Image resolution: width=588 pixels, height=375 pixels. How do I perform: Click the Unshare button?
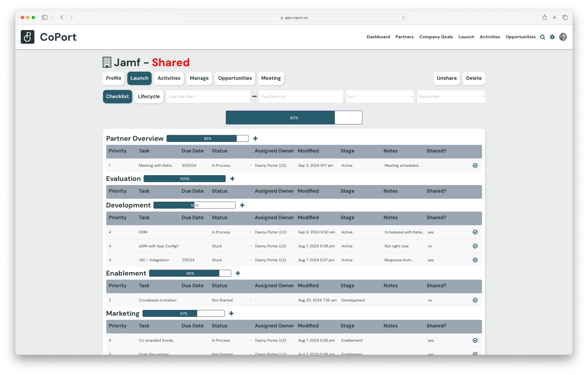click(447, 78)
